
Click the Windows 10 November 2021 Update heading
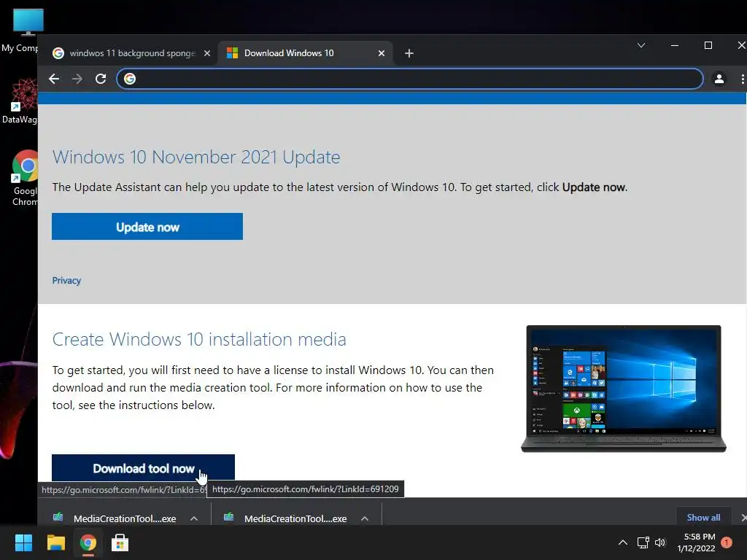pyautogui.click(x=196, y=157)
